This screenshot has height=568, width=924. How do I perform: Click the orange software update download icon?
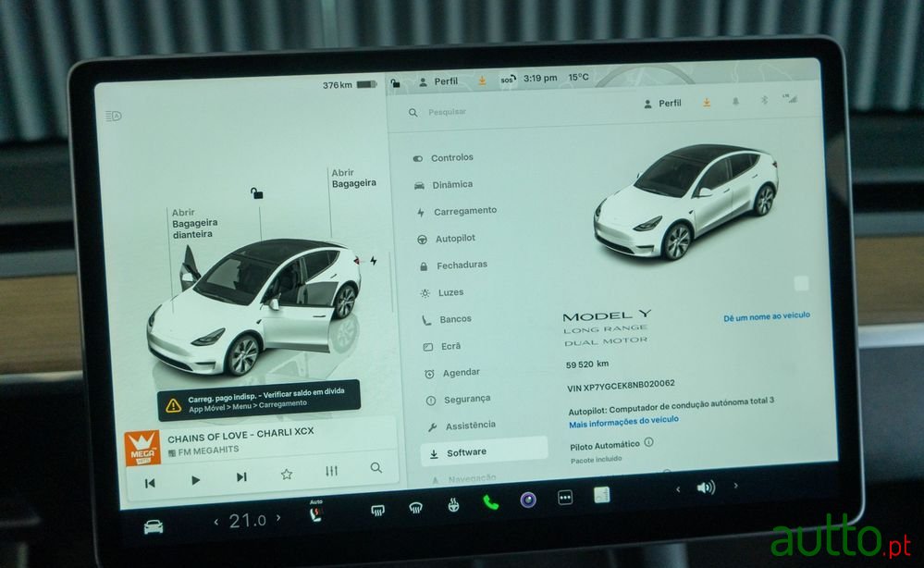click(x=707, y=103)
